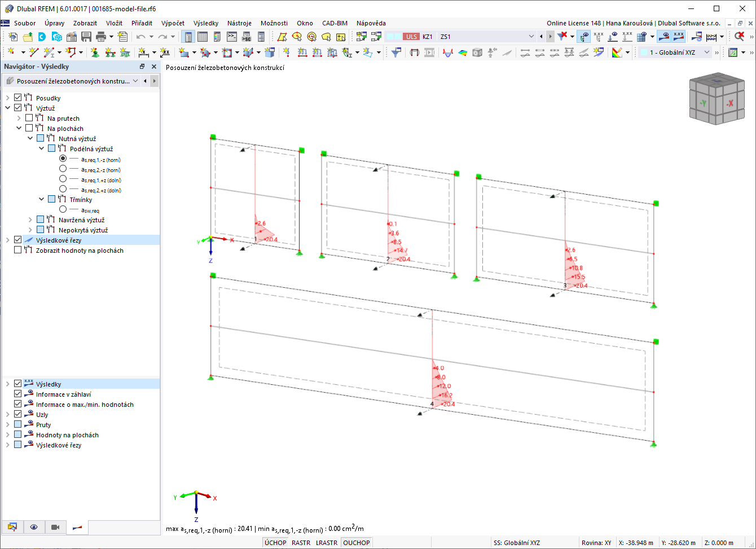The width and height of the screenshot is (756, 549).
Task: Select the as,req,2,-z (horní) radio button
Action: coord(63,169)
